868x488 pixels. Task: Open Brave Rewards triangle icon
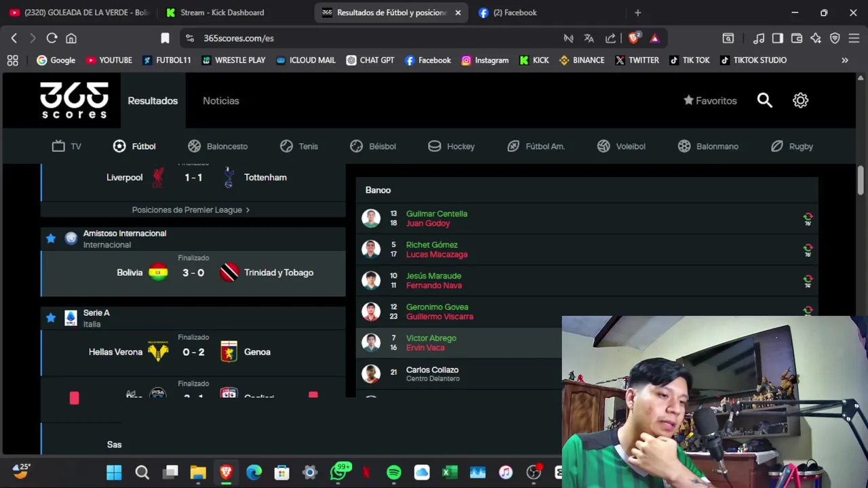(x=654, y=38)
